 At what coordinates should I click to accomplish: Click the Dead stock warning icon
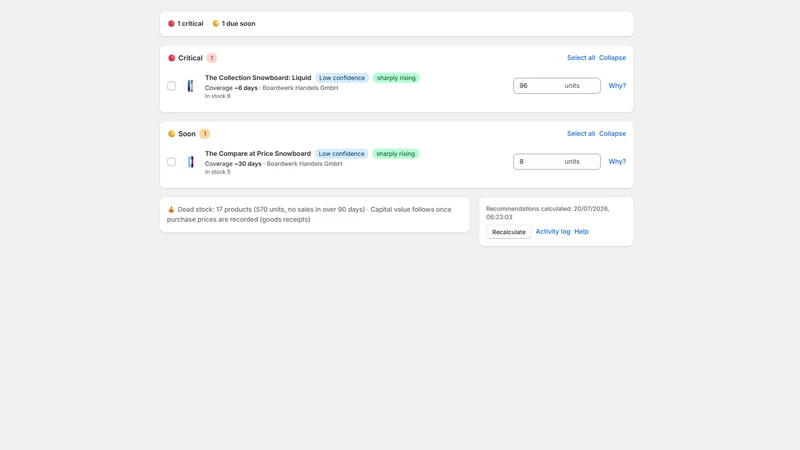[x=171, y=209]
